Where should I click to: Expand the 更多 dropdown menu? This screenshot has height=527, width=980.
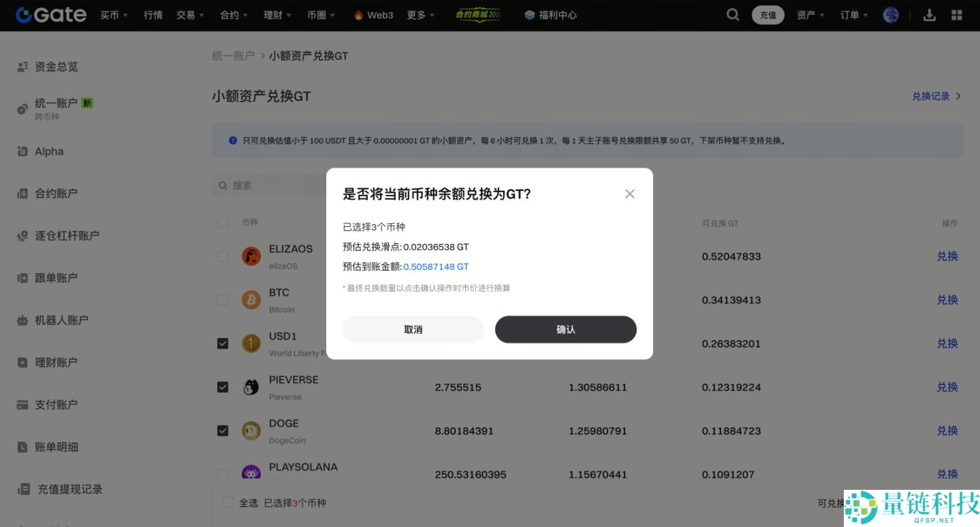pos(421,15)
